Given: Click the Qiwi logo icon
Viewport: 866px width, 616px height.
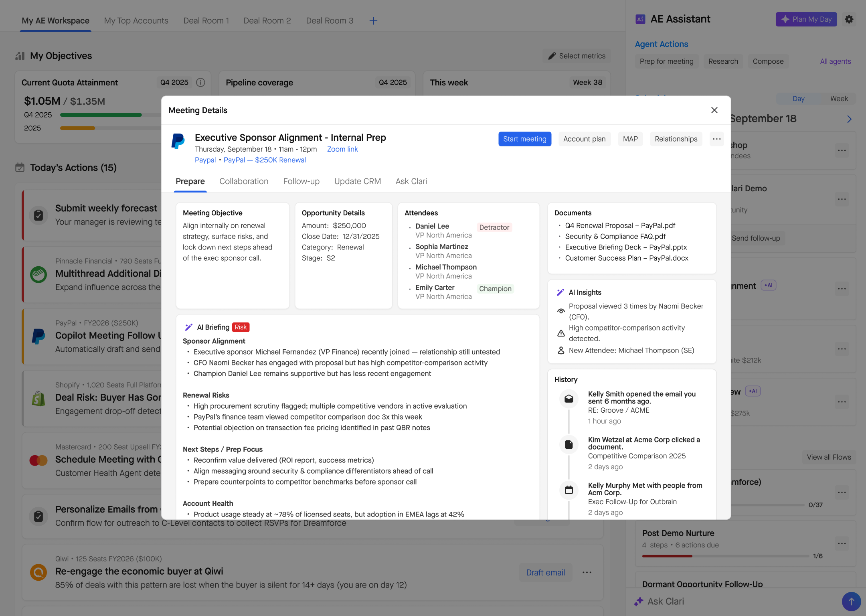Looking at the screenshot, I should pyautogui.click(x=38, y=572).
